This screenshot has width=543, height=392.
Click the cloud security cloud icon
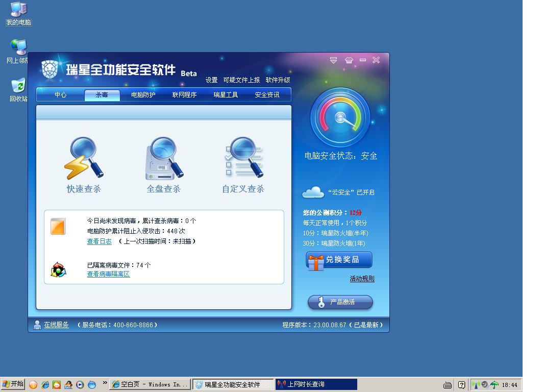pos(313,192)
